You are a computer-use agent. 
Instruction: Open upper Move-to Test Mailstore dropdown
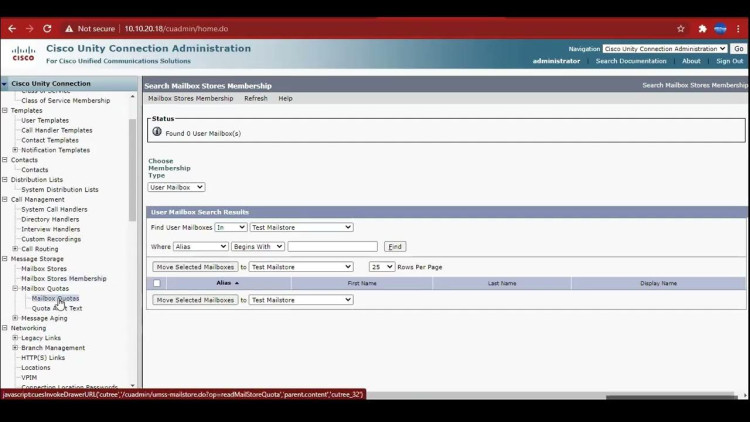coord(301,267)
